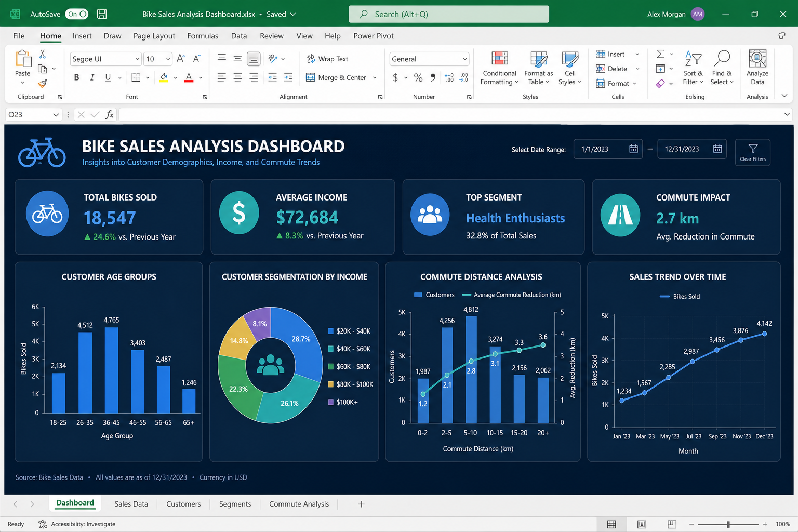
Task: Click the Clear Filters button
Action: click(753, 152)
